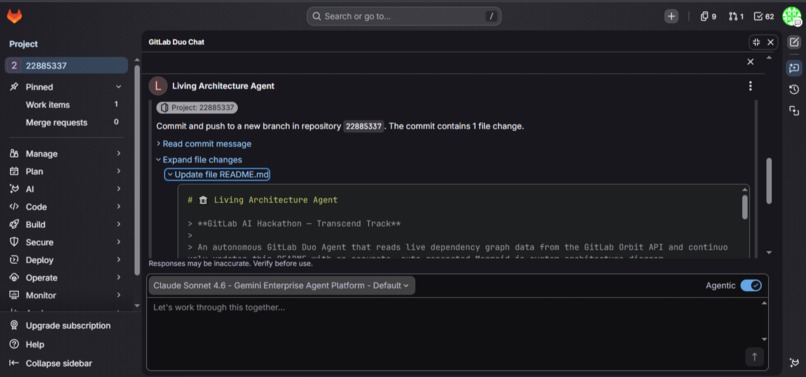Click the Secure shield icon
Screen dimensions: 806x377
coord(14,242)
